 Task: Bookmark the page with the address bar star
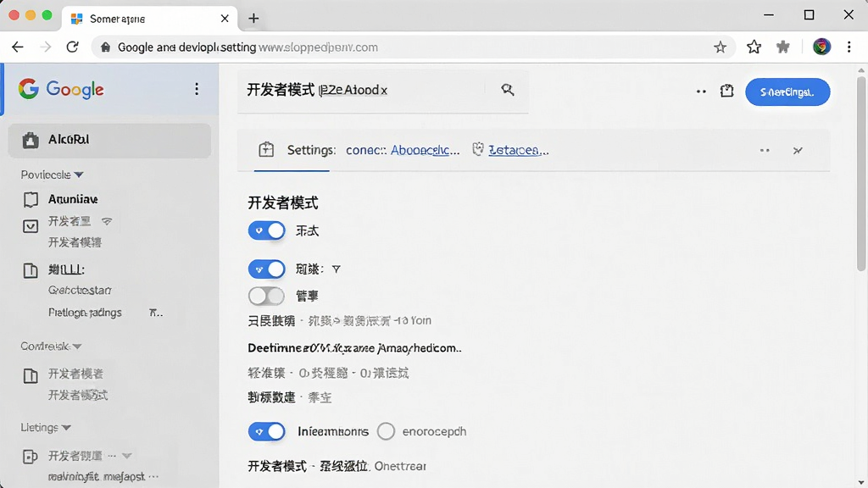click(720, 47)
